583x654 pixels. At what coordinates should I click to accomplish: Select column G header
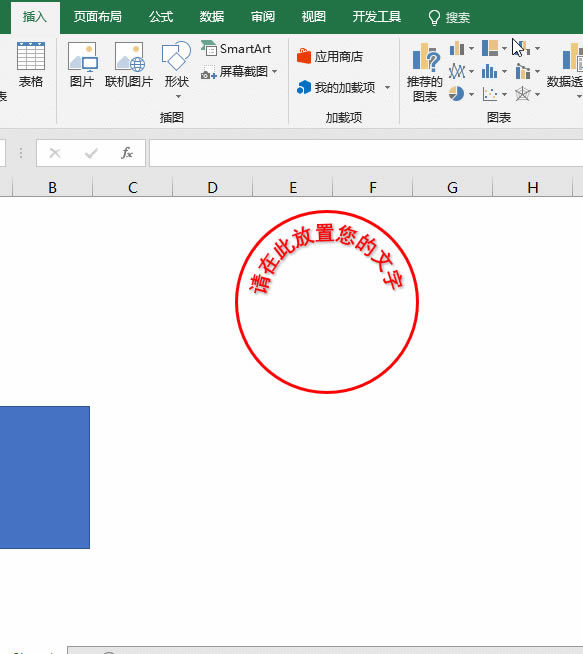[x=452, y=187]
